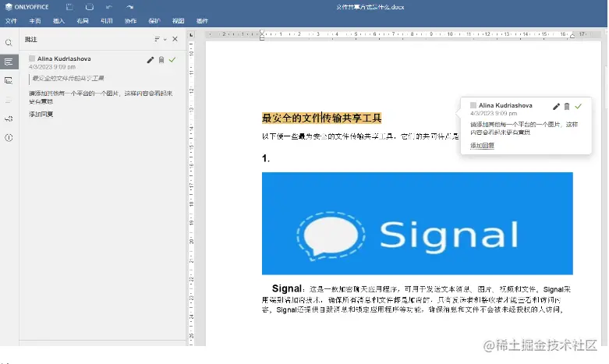
Task: Click Alina Kudriashova name in popup comment
Action: coord(505,105)
